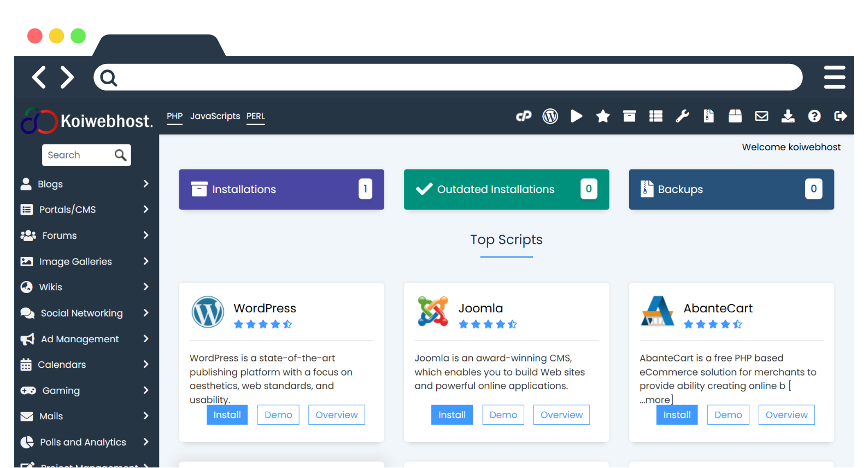
Task: Switch to the JavaScripts tab
Action: [x=215, y=116]
